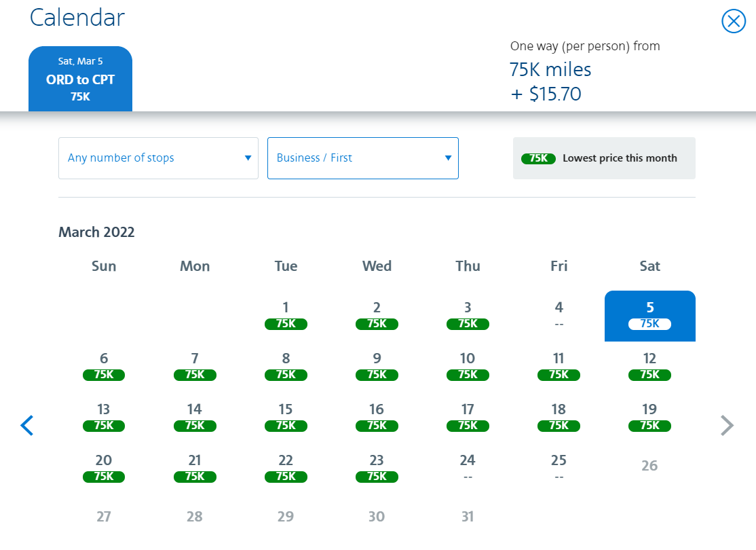
Task: Click the circled X close icon
Action: click(x=733, y=21)
